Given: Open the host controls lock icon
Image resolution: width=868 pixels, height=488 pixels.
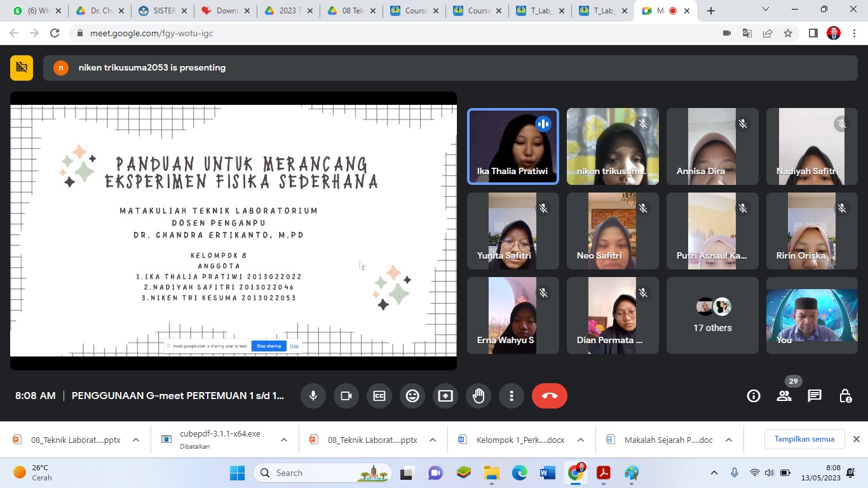Looking at the screenshot, I should (845, 396).
